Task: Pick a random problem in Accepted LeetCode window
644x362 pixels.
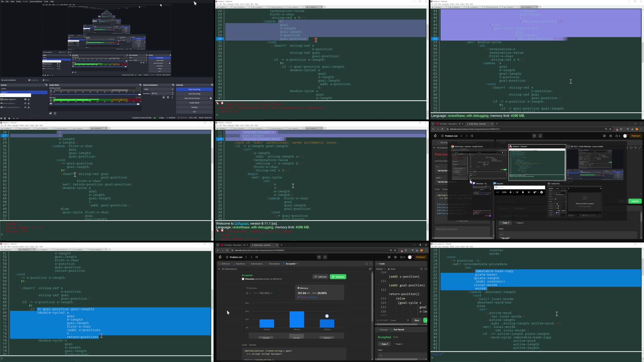Action: point(257,257)
